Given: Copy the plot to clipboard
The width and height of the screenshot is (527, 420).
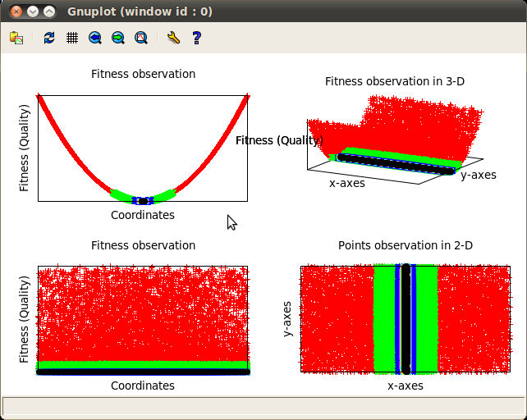Looking at the screenshot, I should (x=16, y=38).
